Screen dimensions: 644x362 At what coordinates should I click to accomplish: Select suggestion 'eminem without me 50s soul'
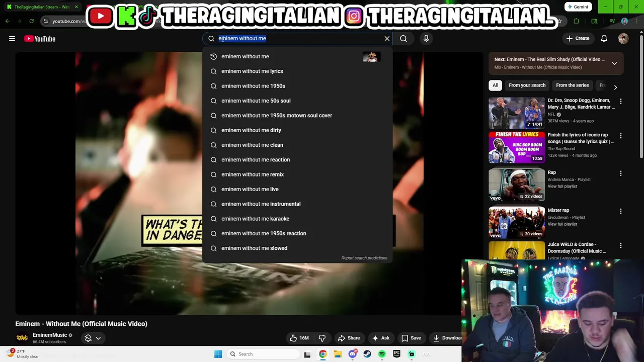coord(297,101)
